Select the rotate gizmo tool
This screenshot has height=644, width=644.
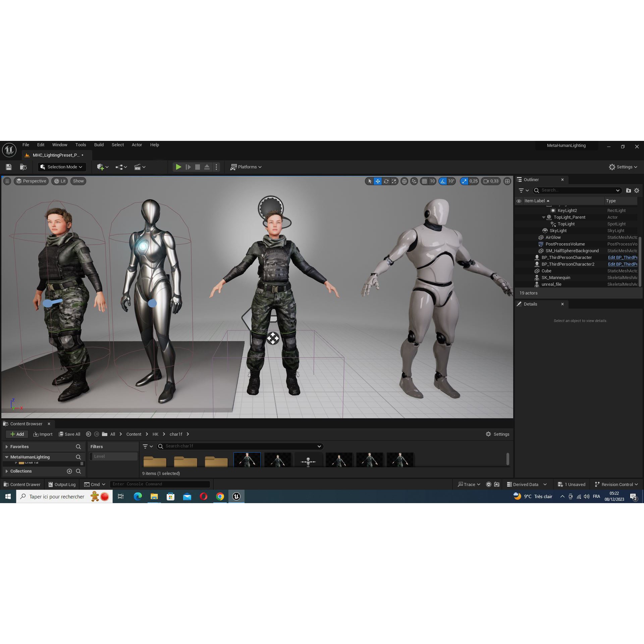tap(386, 181)
